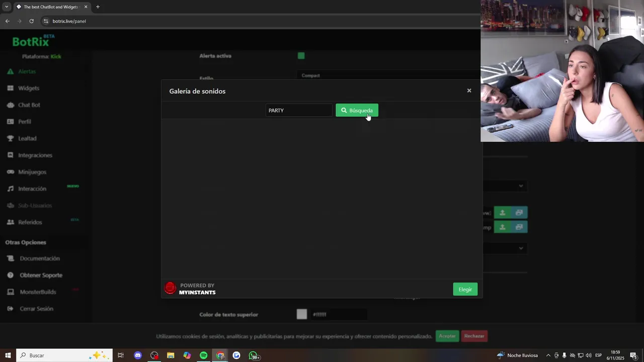Screen dimensions: 644x362
Task: Click the ESP language indicator
Action: pos(598,355)
